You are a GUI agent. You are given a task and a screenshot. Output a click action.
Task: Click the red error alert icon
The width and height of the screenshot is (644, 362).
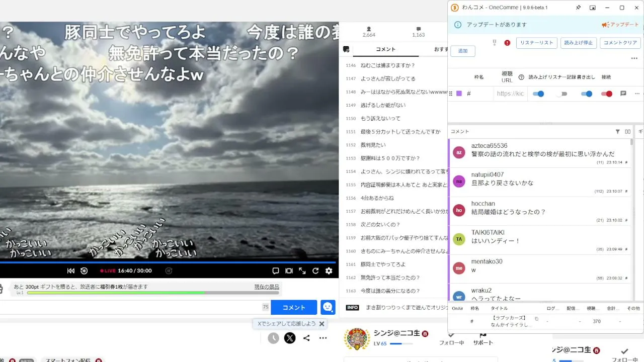(507, 43)
